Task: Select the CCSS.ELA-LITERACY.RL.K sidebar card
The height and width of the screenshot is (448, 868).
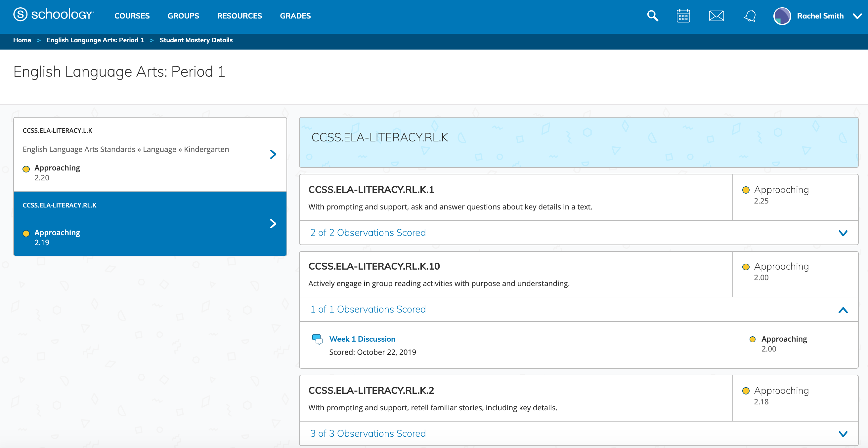Action: (x=150, y=223)
